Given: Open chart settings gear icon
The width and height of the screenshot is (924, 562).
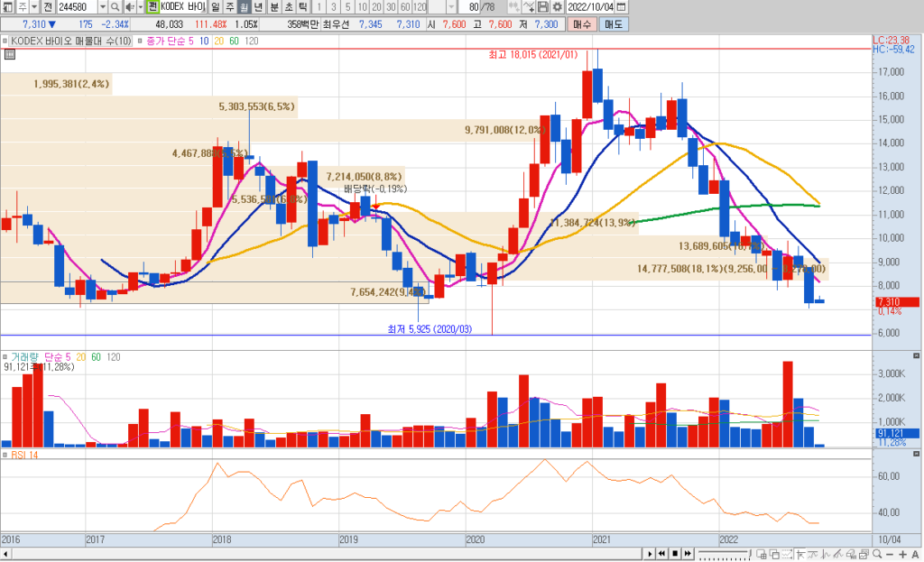Looking at the screenshot, I should pyautogui.click(x=557, y=7).
